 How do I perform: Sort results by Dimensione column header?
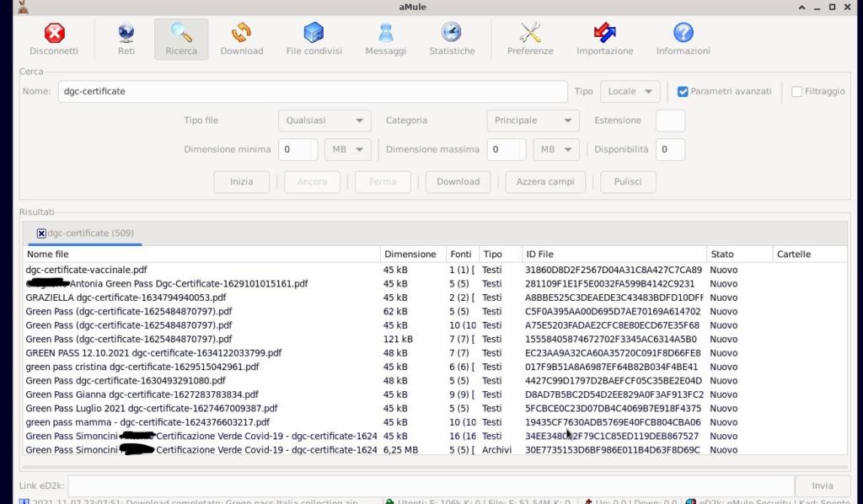click(x=410, y=254)
